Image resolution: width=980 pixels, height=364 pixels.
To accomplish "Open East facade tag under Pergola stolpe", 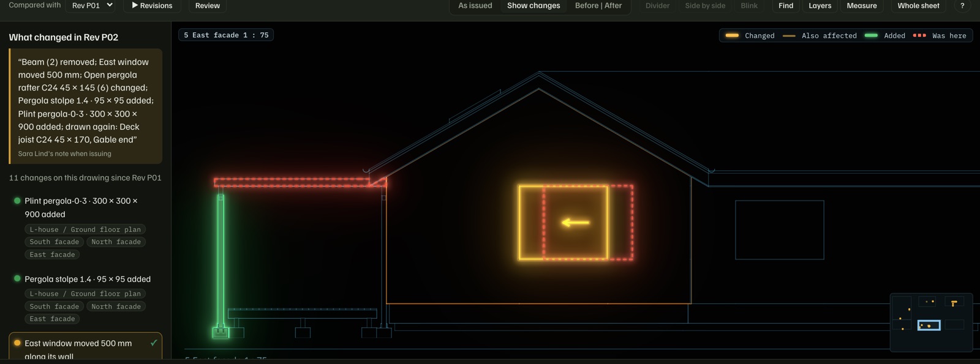I will click(x=52, y=319).
